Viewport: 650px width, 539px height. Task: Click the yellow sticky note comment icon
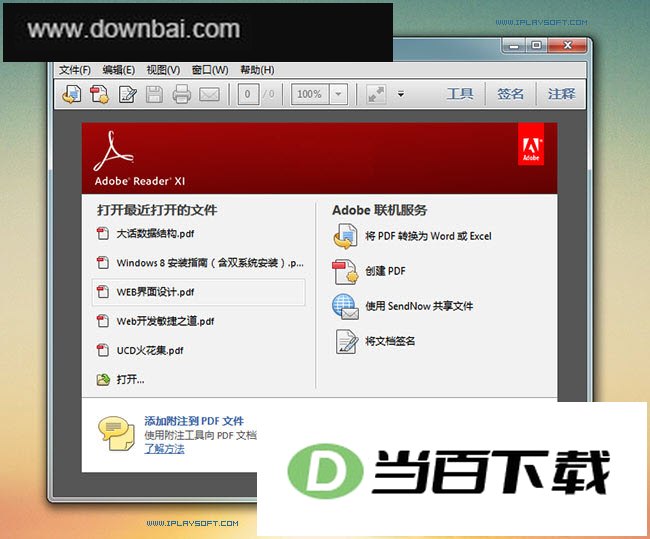(x=116, y=433)
